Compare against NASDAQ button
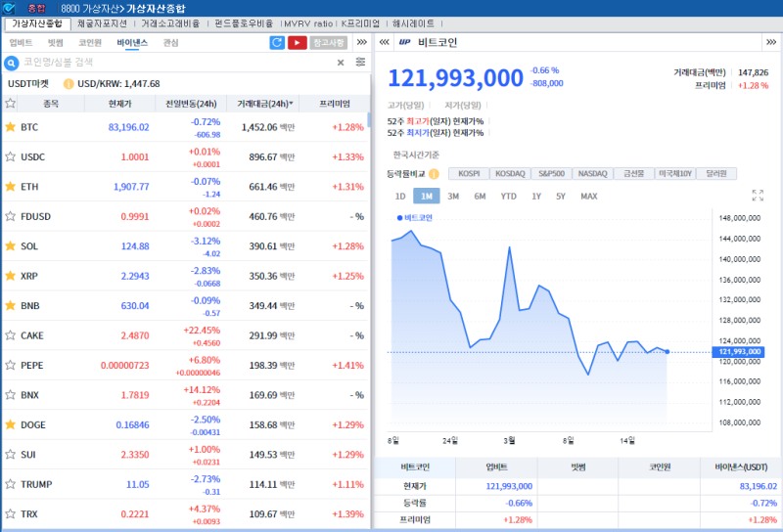The height and width of the screenshot is (532, 783). pyautogui.click(x=593, y=173)
